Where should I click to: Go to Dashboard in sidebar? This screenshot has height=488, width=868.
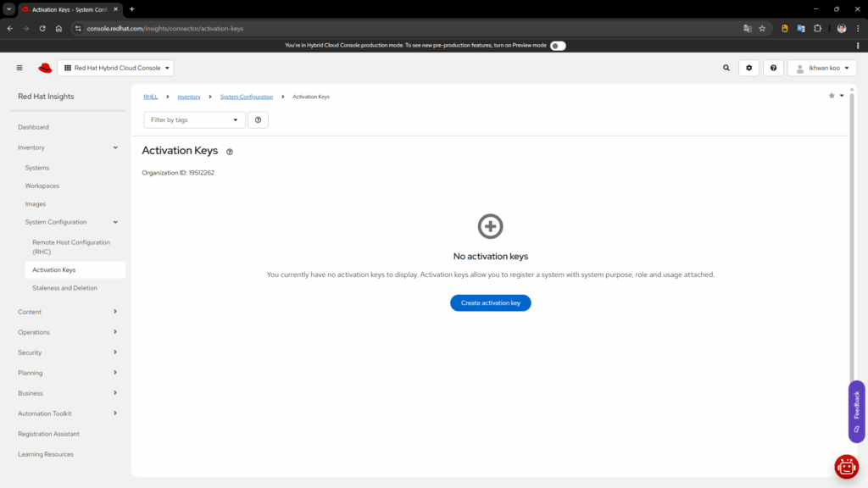33,127
